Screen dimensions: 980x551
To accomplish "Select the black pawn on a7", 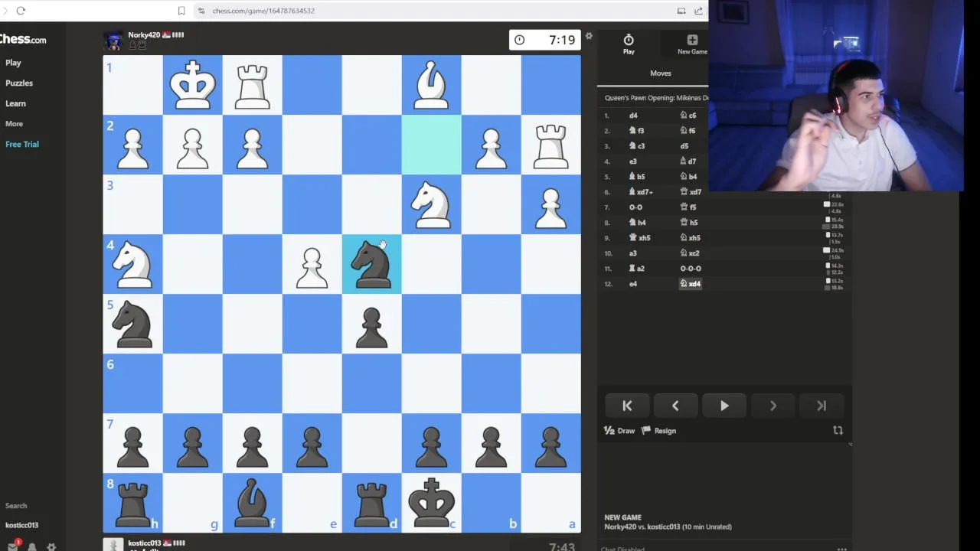I will [x=550, y=443].
